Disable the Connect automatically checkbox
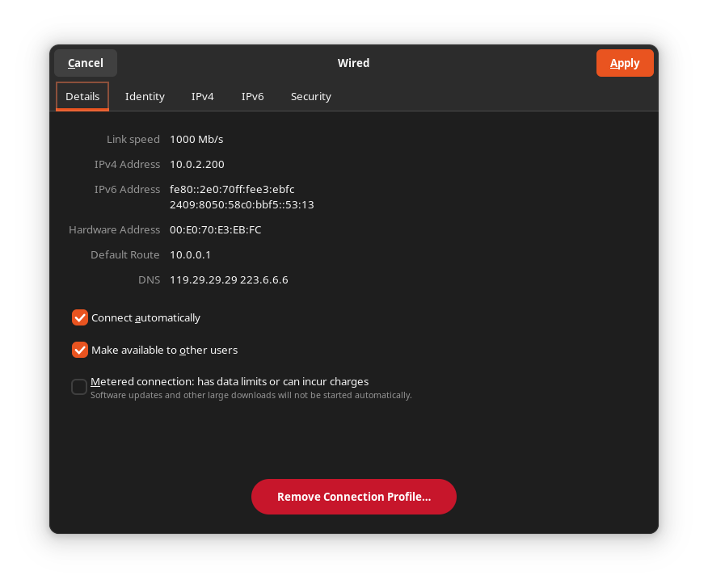Screen dimensions: 708x588 [80, 317]
